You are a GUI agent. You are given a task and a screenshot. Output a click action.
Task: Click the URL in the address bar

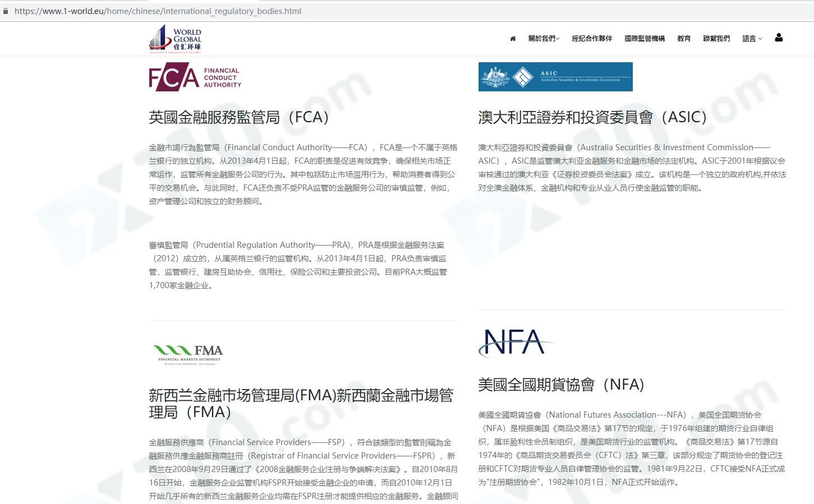[x=158, y=11]
